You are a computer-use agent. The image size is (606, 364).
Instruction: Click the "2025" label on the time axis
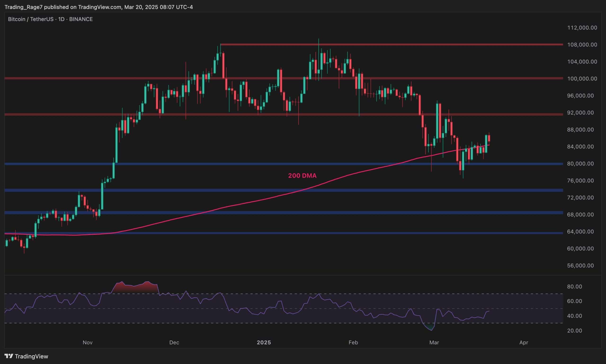coord(264,342)
